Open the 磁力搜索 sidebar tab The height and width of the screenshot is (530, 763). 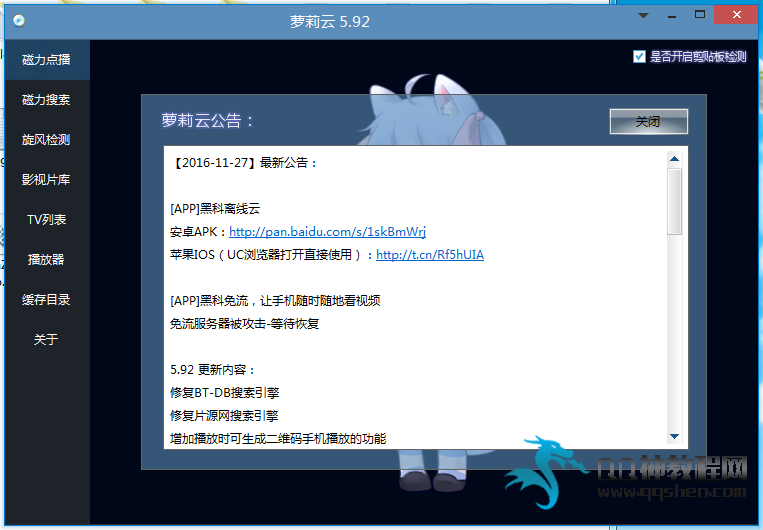[x=47, y=100]
